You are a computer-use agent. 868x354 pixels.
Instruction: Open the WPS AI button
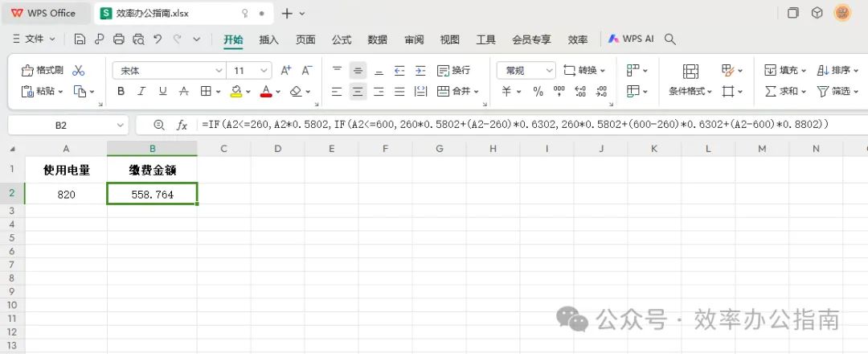click(631, 39)
